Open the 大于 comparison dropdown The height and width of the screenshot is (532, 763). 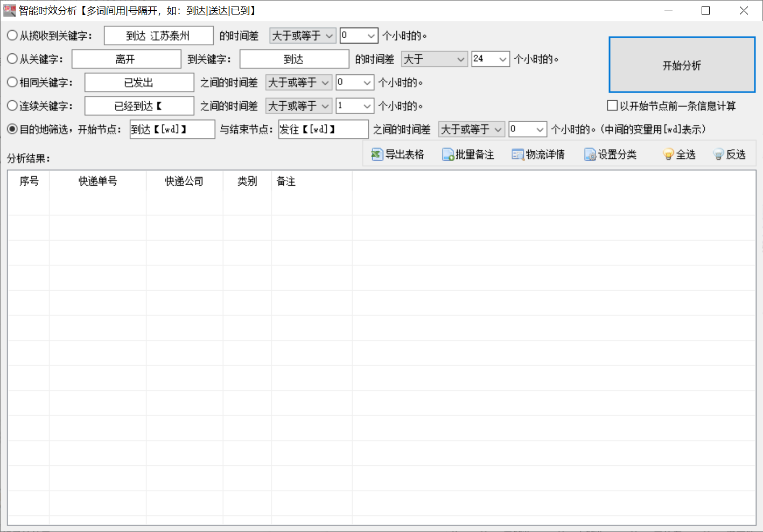click(x=435, y=59)
